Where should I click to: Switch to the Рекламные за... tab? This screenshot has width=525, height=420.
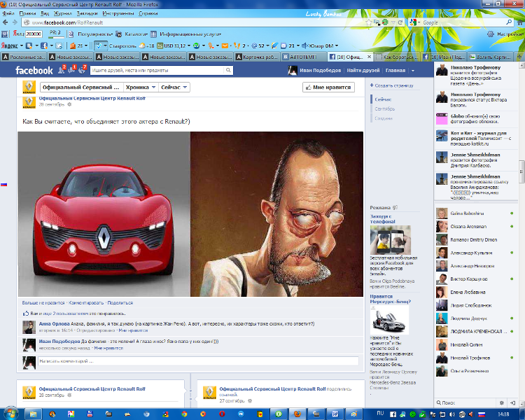point(24,57)
